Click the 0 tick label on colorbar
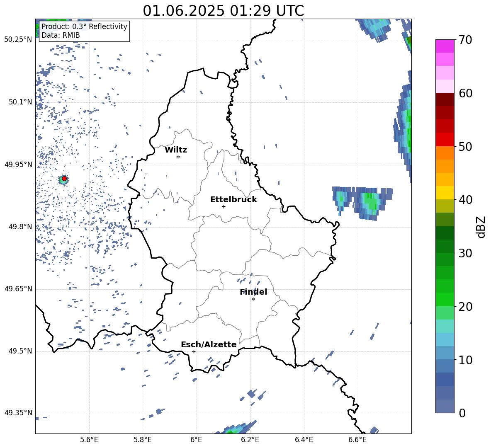The image size is (491, 448). pyautogui.click(x=462, y=413)
